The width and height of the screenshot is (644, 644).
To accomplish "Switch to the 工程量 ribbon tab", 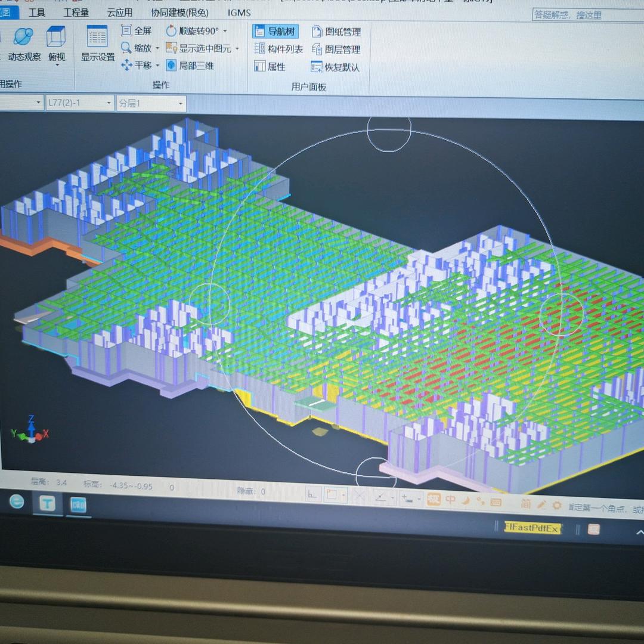I will (x=76, y=13).
